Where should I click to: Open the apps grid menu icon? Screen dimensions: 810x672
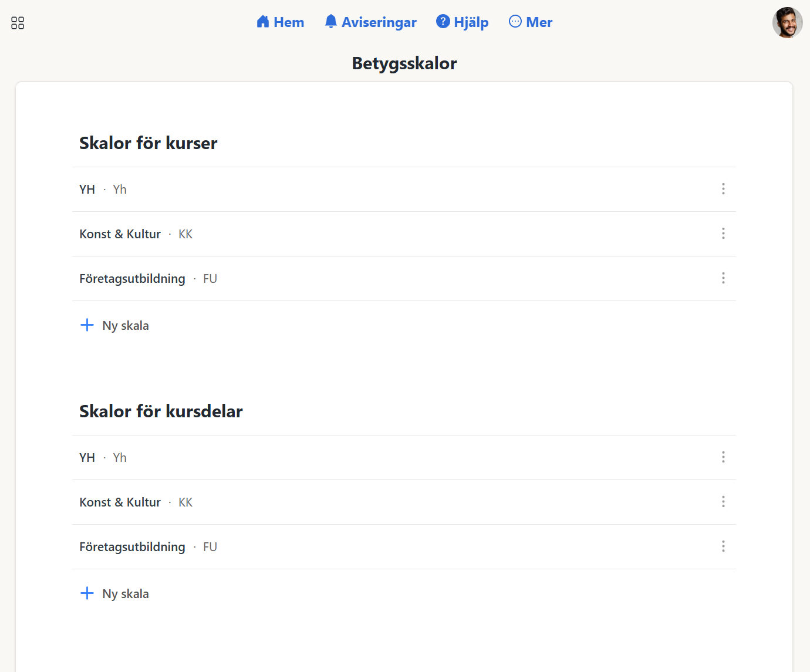(18, 23)
